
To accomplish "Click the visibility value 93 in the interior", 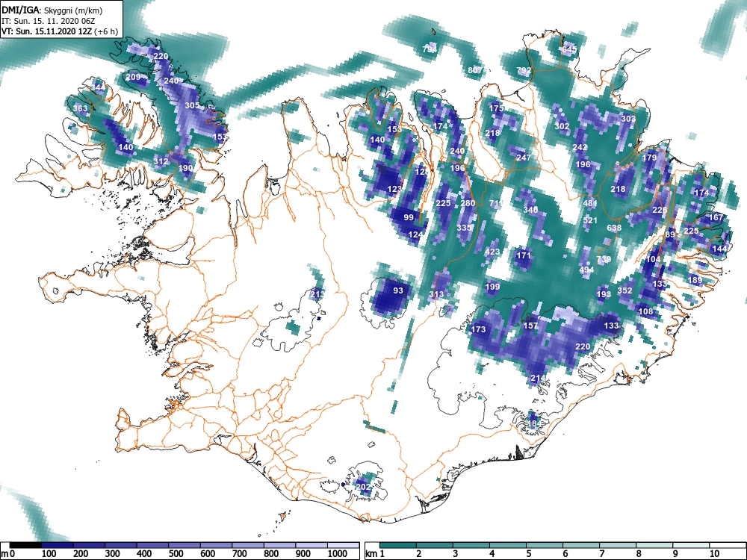I will tap(398, 290).
